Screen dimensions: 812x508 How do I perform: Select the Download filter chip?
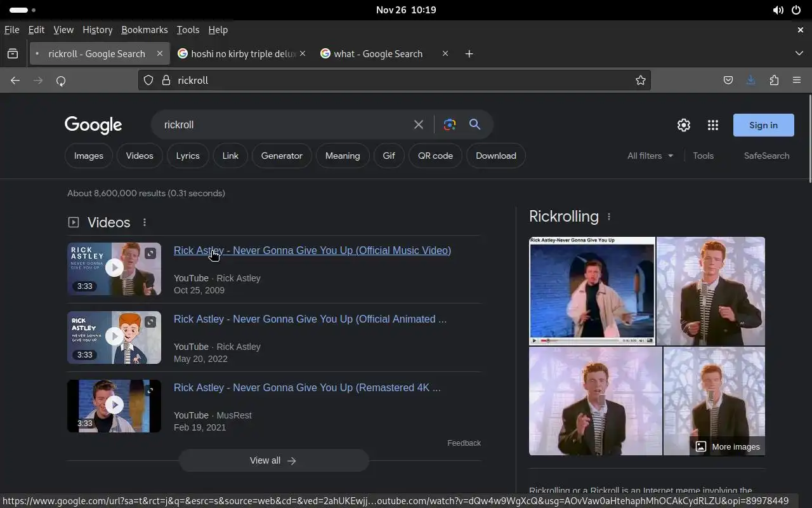496,156
